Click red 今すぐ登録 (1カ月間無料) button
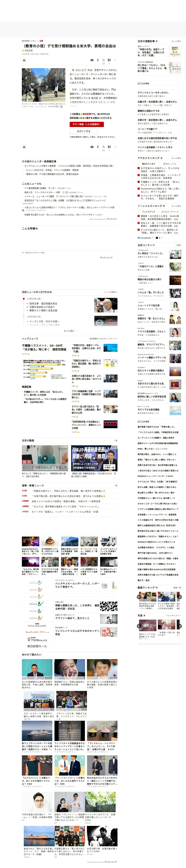This screenshot has height=868, width=186. pos(87,124)
